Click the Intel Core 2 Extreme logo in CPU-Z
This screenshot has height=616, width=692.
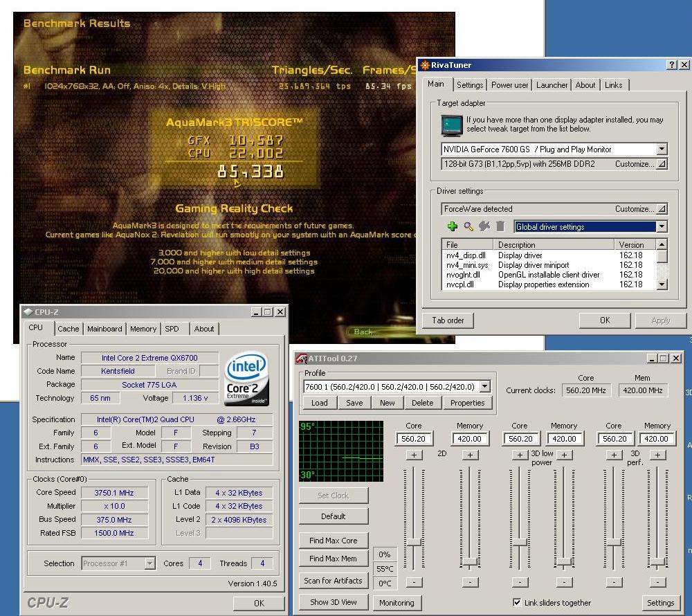(x=247, y=379)
